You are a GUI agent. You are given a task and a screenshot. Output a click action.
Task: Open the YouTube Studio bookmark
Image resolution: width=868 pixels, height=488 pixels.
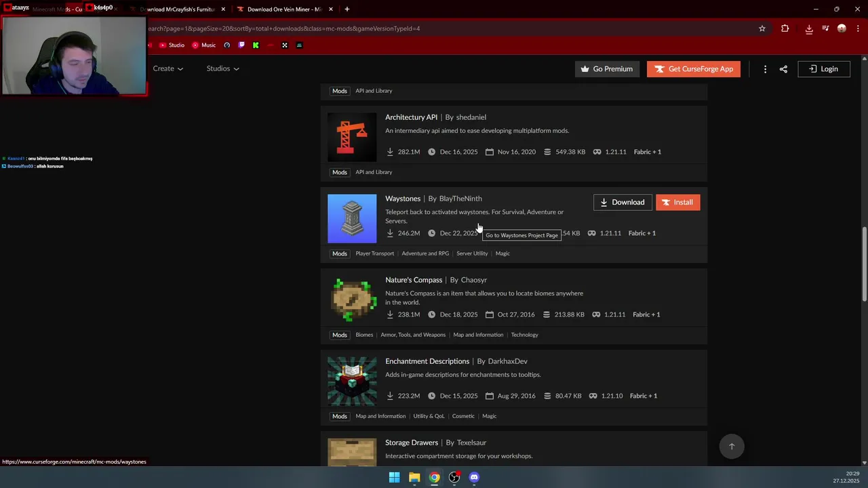click(172, 45)
